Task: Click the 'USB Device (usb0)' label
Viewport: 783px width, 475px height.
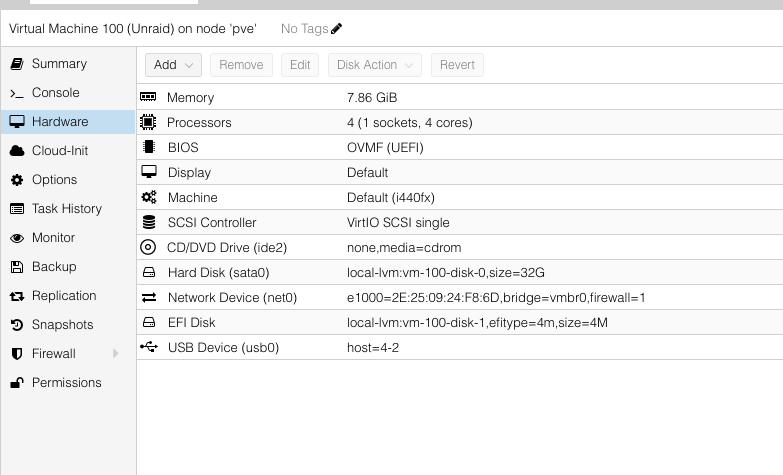Action: 223,347
